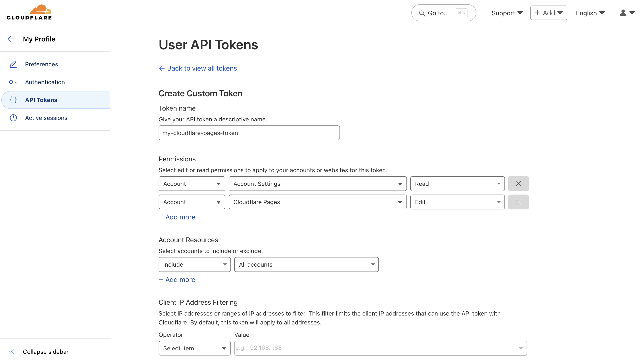This screenshot has width=642, height=364.
Task: Click the Authentication key icon
Action: pyautogui.click(x=13, y=82)
